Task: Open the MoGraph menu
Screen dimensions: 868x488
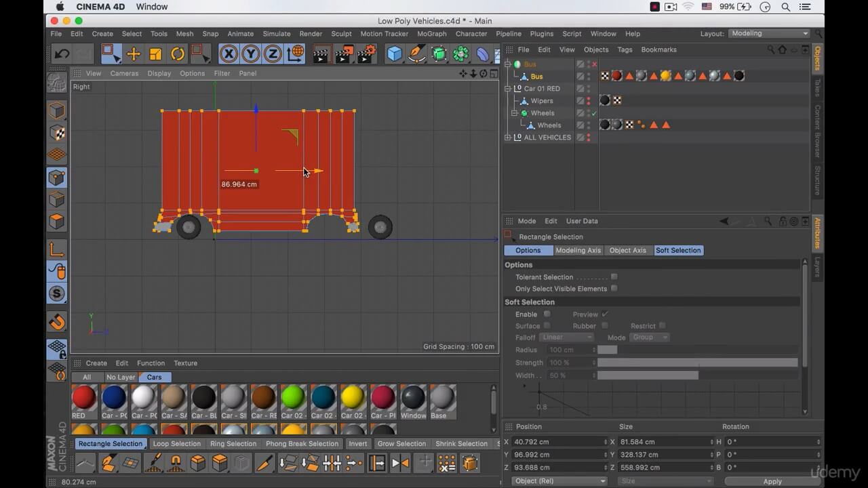Action: click(431, 34)
